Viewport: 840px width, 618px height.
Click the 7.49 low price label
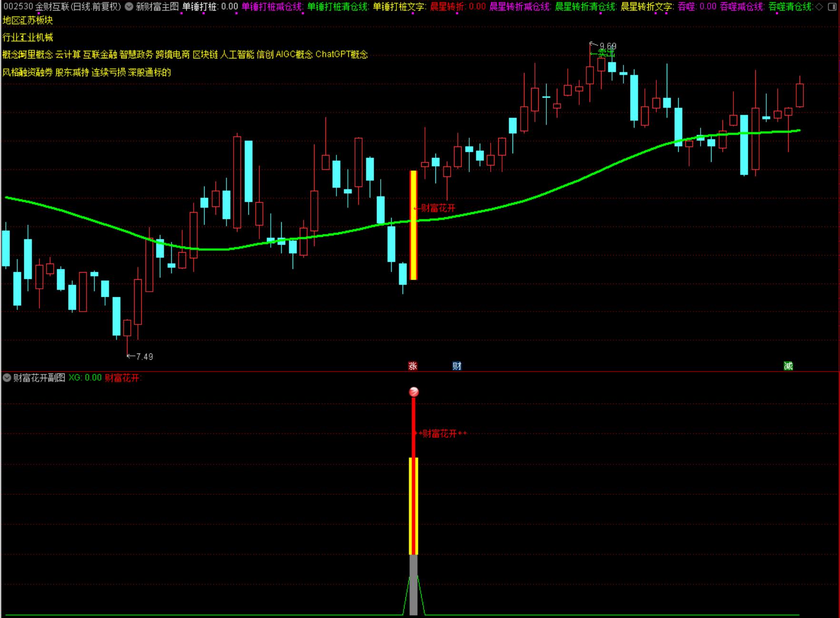click(145, 356)
